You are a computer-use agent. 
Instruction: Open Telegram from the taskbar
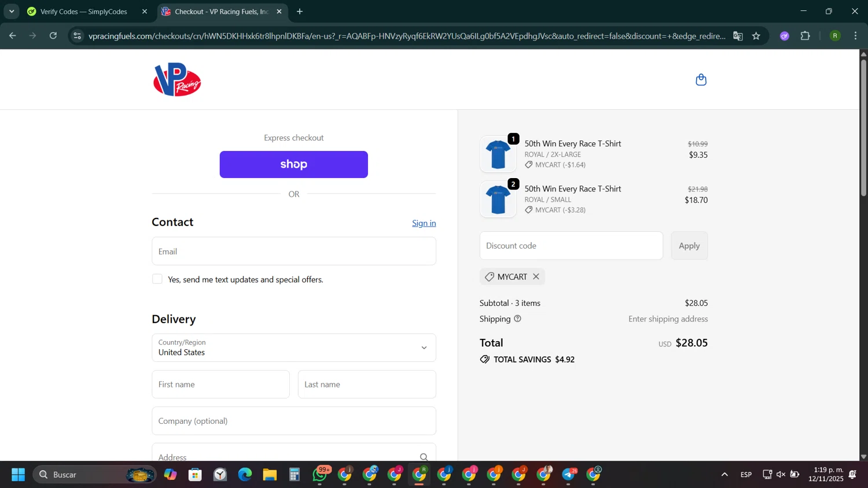pos(569,475)
